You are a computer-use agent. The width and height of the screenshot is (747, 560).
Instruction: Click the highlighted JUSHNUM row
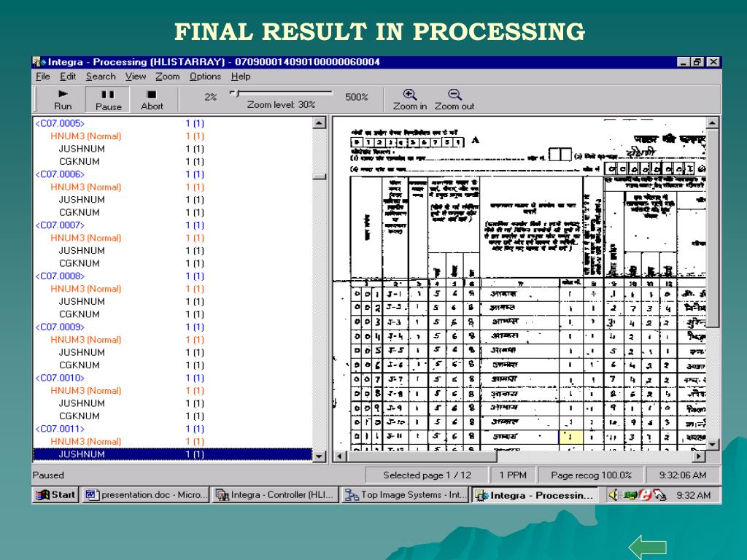coord(172,454)
